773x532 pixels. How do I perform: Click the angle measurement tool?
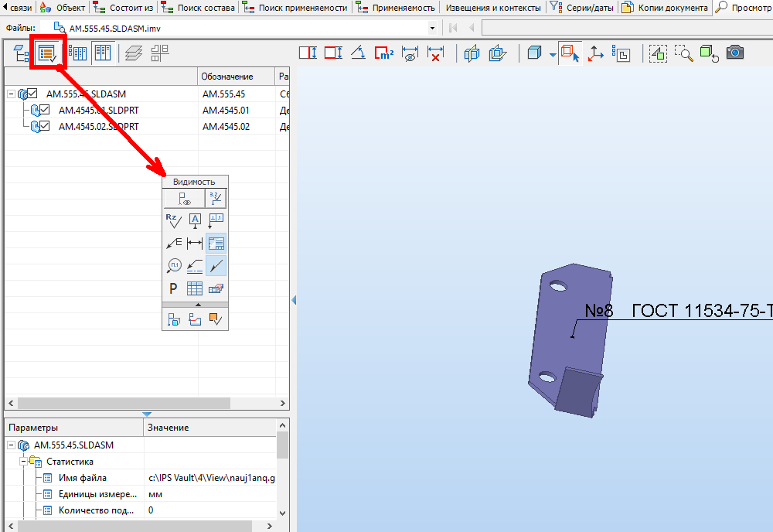[359, 53]
